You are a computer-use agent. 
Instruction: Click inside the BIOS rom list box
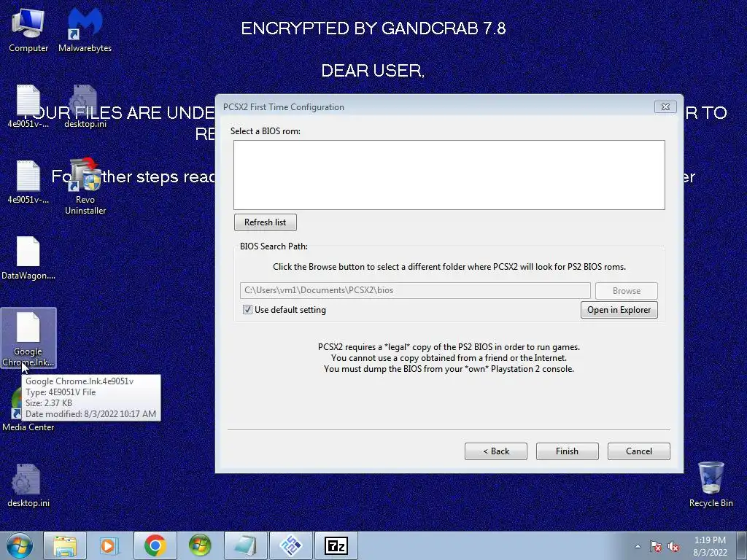click(x=449, y=175)
